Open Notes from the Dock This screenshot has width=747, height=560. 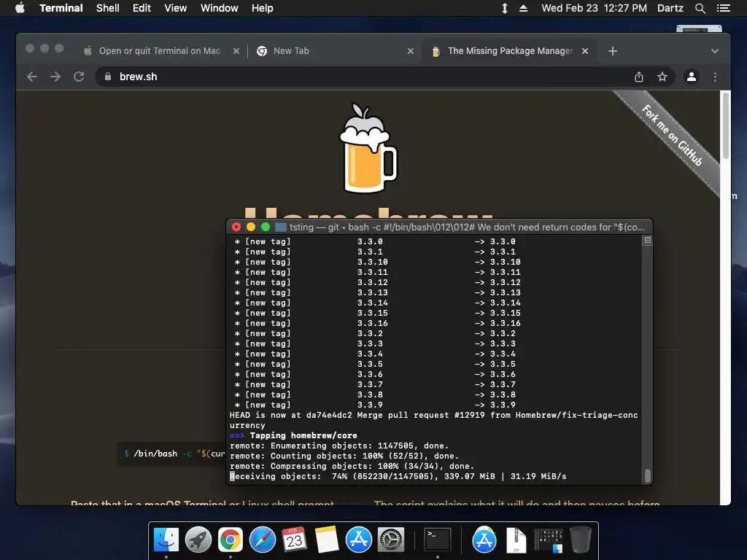click(x=326, y=540)
